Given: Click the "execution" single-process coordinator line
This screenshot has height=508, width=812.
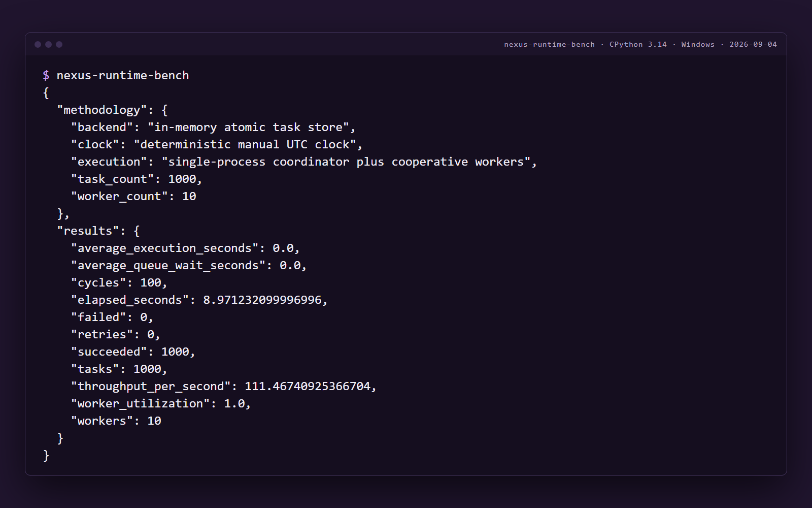Looking at the screenshot, I should coord(304,162).
